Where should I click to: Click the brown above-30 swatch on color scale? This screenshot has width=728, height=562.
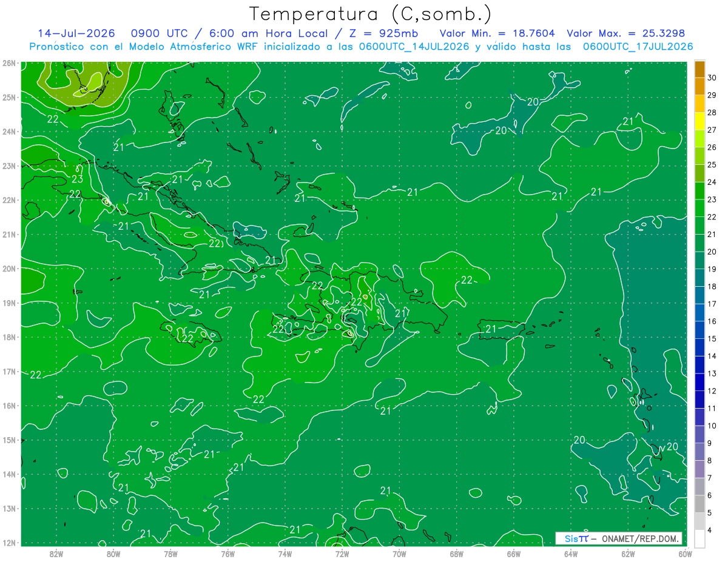tap(699, 69)
